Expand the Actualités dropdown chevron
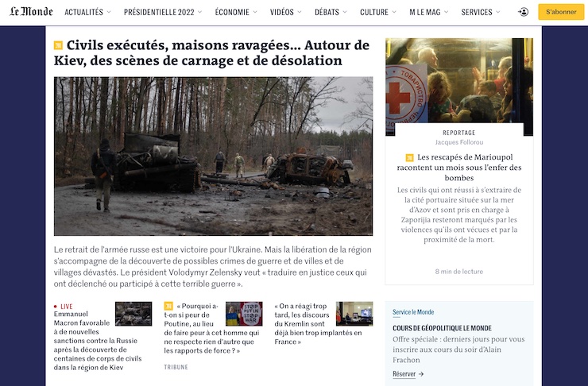The image size is (588, 386). click(109, 12)
